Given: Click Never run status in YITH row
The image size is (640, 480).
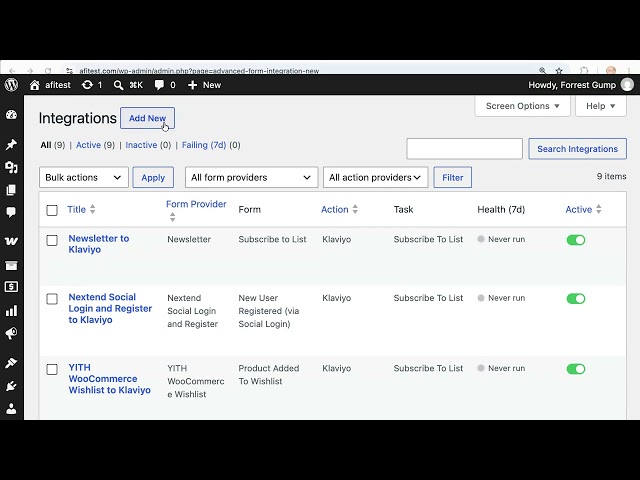Looking at the screenshot, I should pos(502,368).
